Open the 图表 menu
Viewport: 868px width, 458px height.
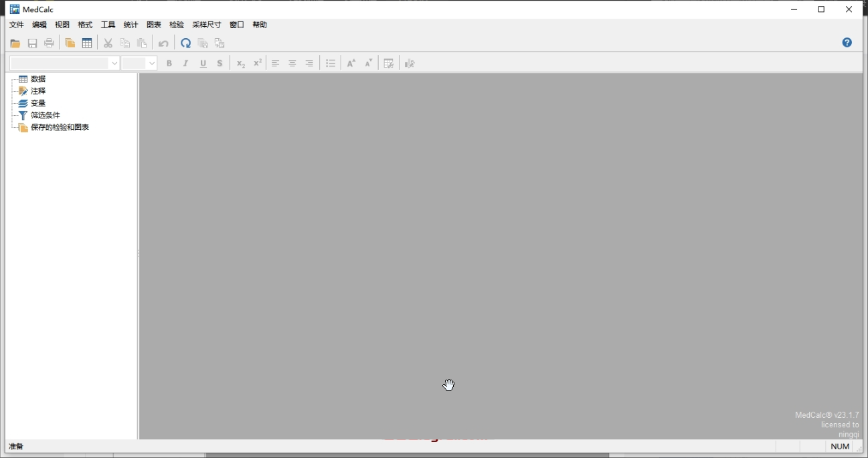click(x=154, y=25)
